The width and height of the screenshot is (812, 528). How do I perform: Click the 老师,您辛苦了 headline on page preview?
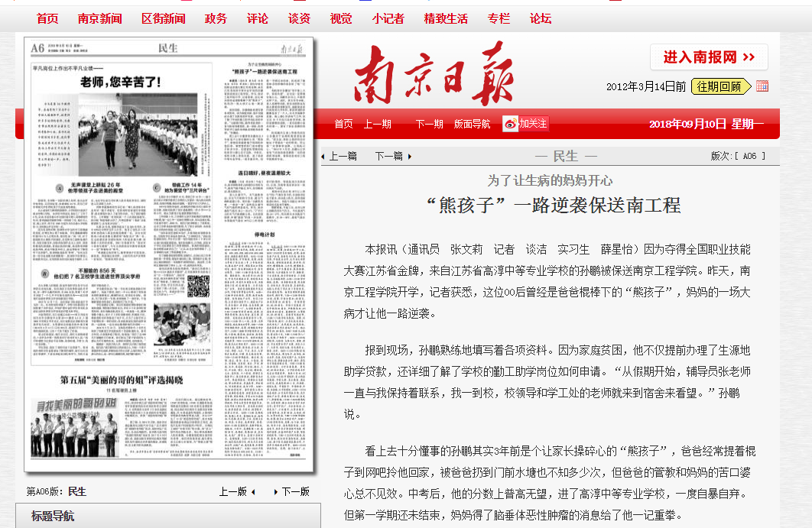(120, 82)
